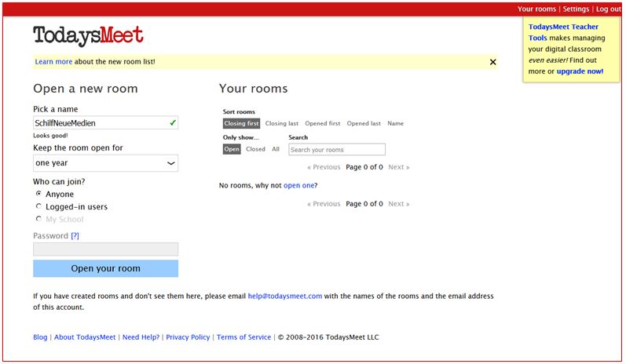Sort rooms by Closing first
Screen dimensions: 626x364
[241, 124]
